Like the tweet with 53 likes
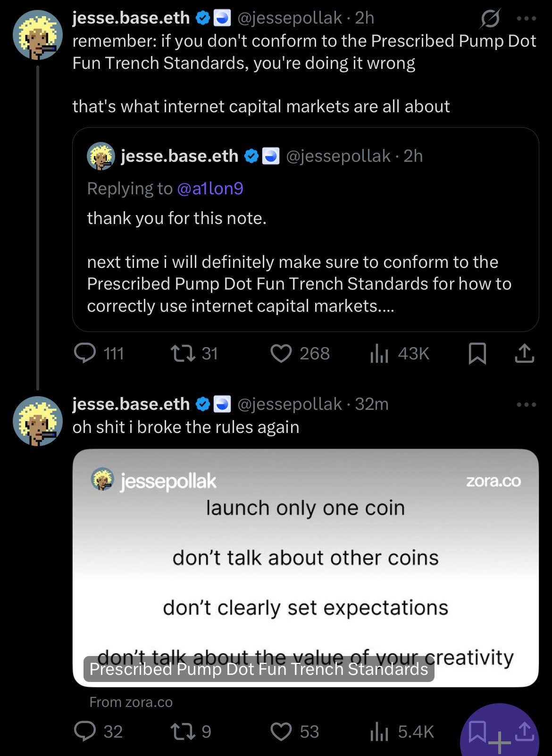552x756 pixels. pyautogui.click(x=281, y=731)
